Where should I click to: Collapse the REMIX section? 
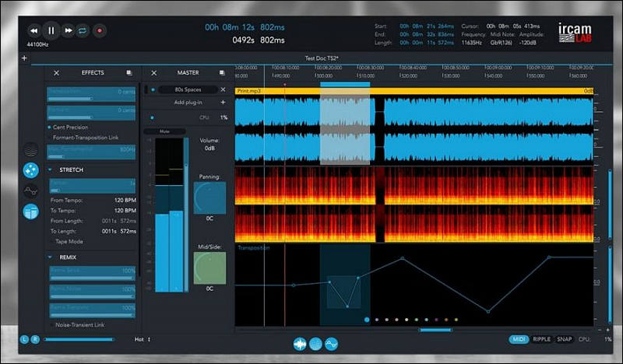[50, 257]
